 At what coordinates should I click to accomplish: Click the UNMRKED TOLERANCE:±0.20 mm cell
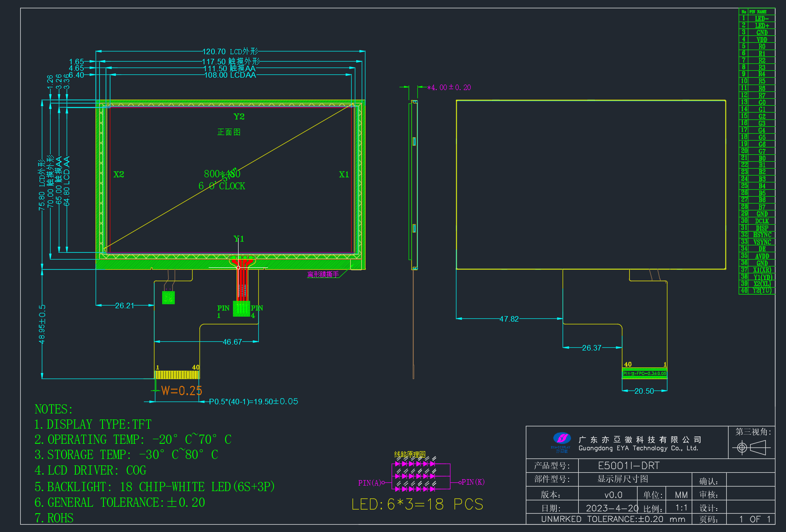(613, 519)
